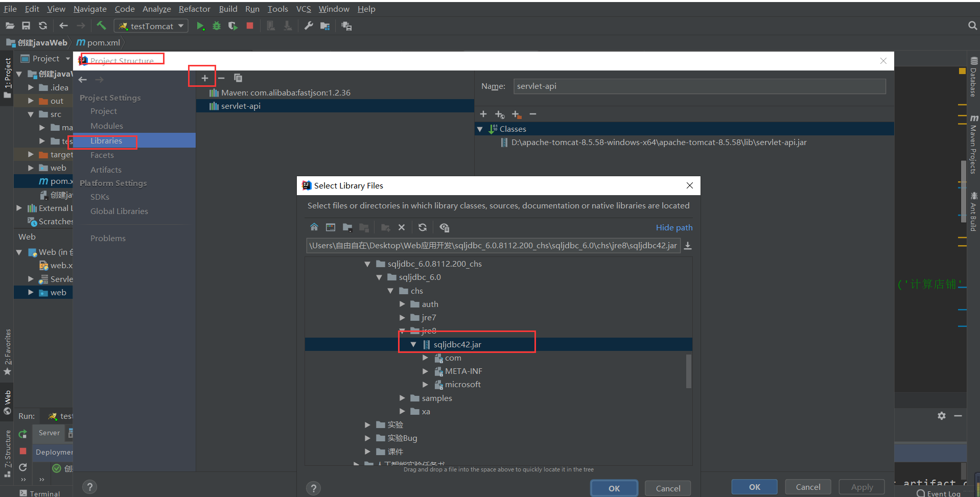This screenshot has height=497, width=980.
Task: Open the testTomcat run configuration dropdown
Action: click(x=151, y=26)
